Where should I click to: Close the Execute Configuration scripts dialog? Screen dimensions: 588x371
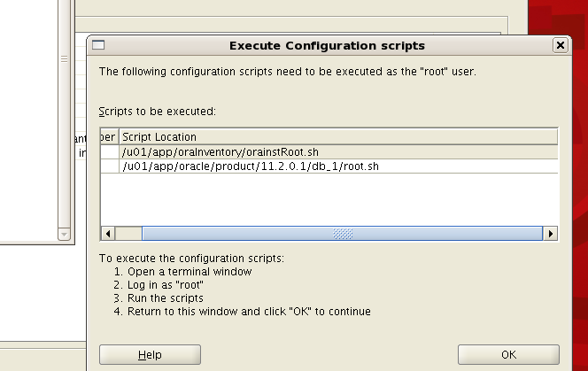561,45
